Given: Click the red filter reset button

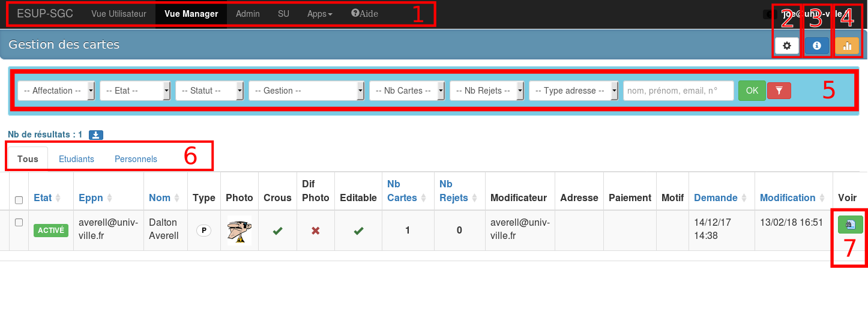Looking at the screenshot, I should pyautogui.click(x=779, y=91).
